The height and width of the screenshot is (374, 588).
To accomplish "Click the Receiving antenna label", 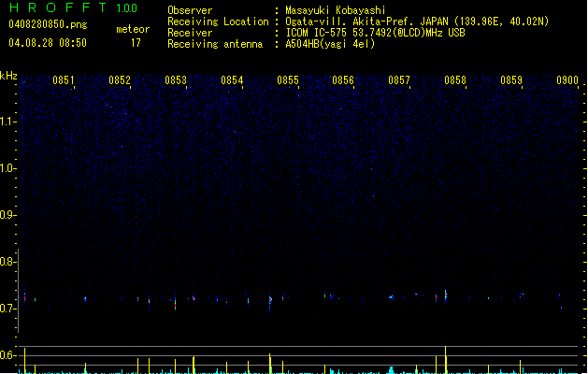I will (215, 44).
